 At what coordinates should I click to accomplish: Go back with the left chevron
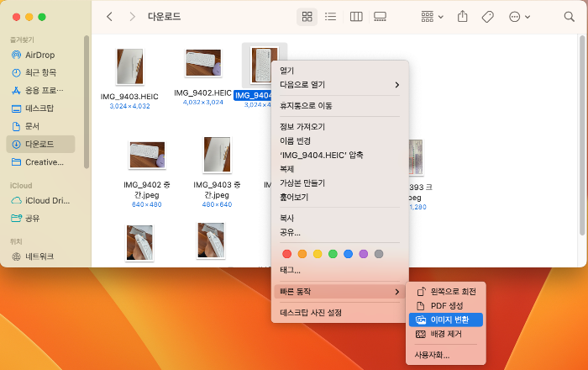click(x=109, y=17)
